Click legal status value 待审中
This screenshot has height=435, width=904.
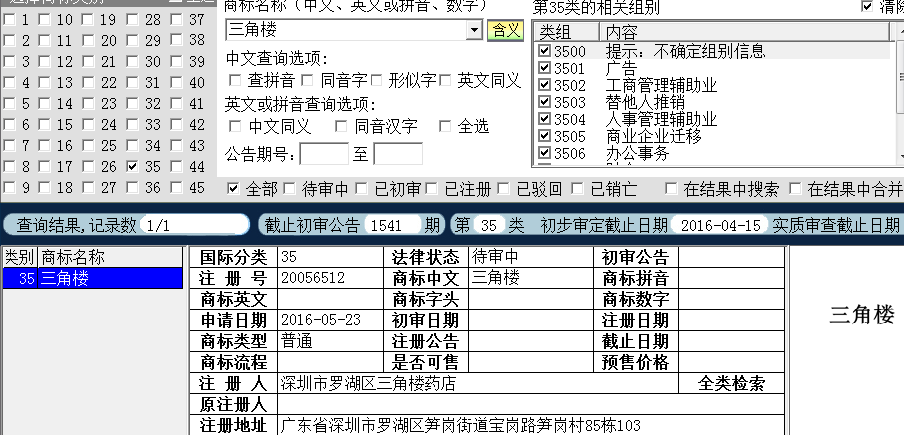coord(531,256)
